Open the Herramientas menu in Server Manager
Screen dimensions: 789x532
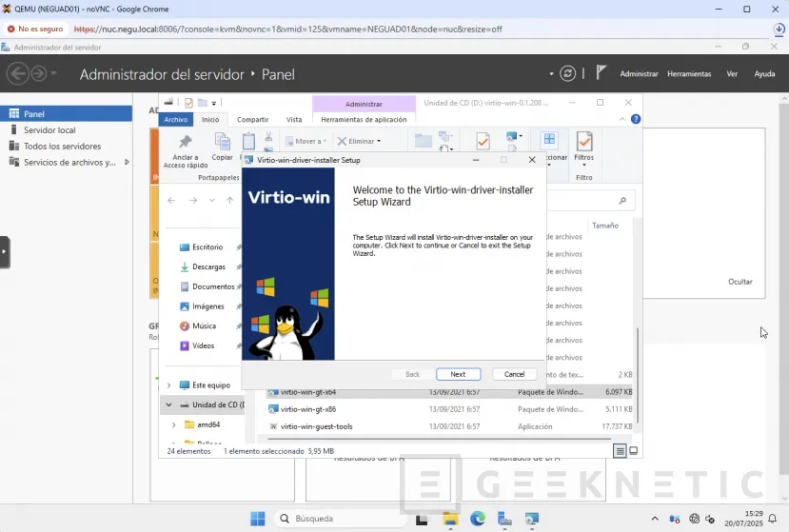coord(689,74)
